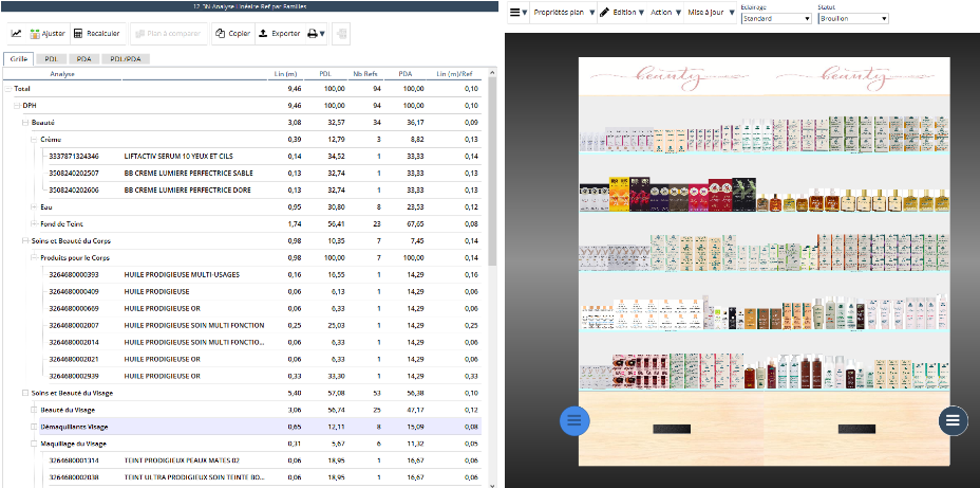Select product code 3264680000409
Image resolution: width=980 pixels, height=488 pixels.
74,292
